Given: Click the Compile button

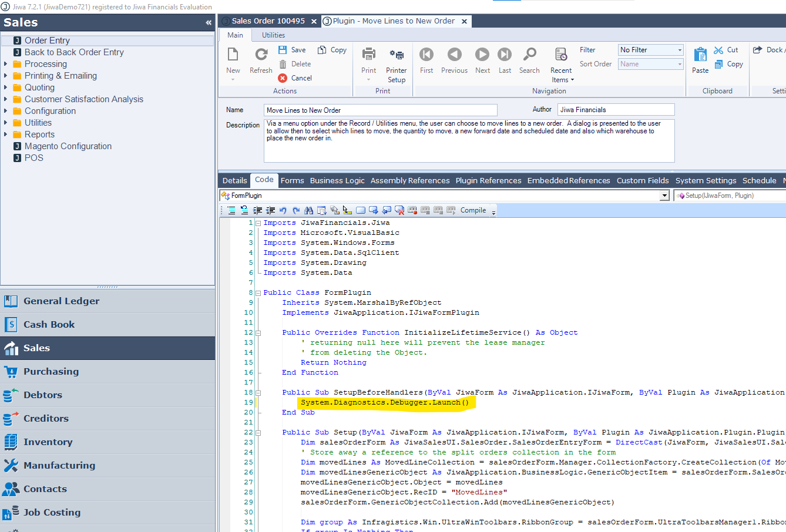Looking at the screenshot, I should click(x=473, y=210).
